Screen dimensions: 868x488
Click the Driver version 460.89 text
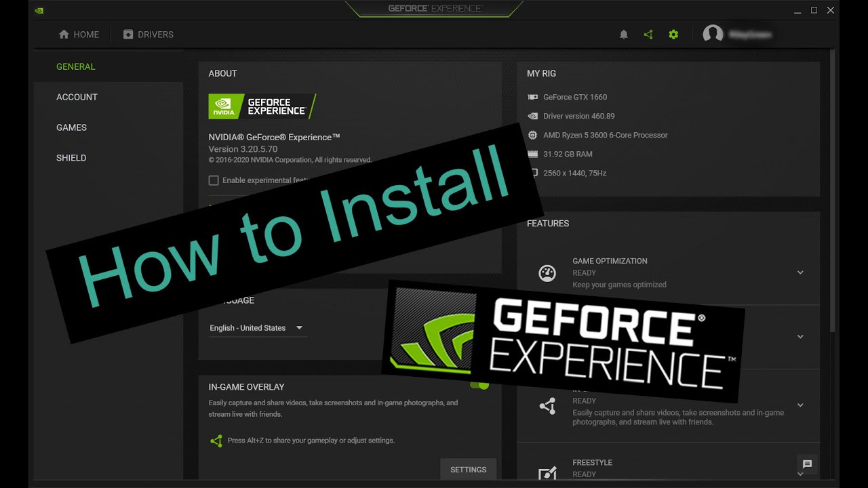pyautogui.click(x=579, y=116)
